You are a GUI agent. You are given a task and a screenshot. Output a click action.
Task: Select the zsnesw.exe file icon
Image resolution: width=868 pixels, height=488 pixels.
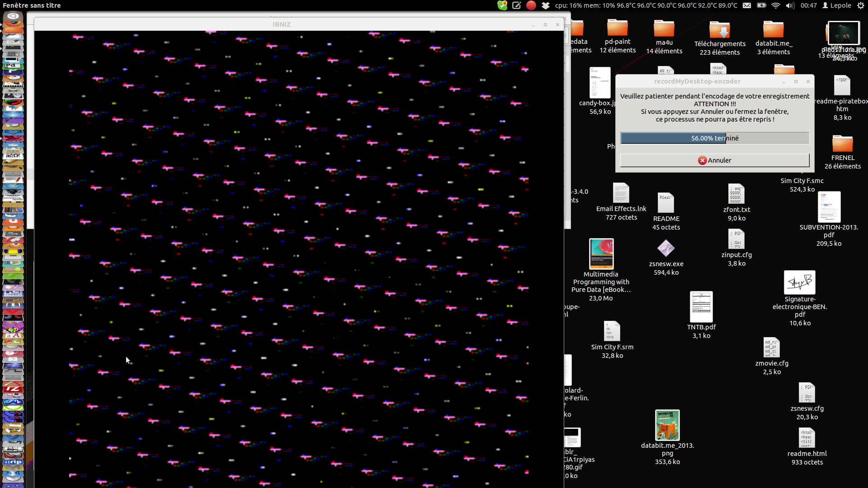coord(665,249)
